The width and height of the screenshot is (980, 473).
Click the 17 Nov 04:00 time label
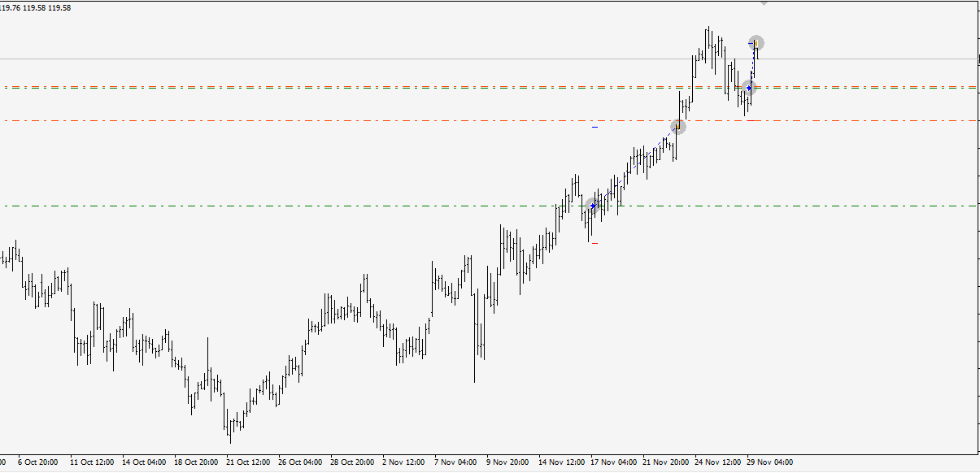point(613,462)
